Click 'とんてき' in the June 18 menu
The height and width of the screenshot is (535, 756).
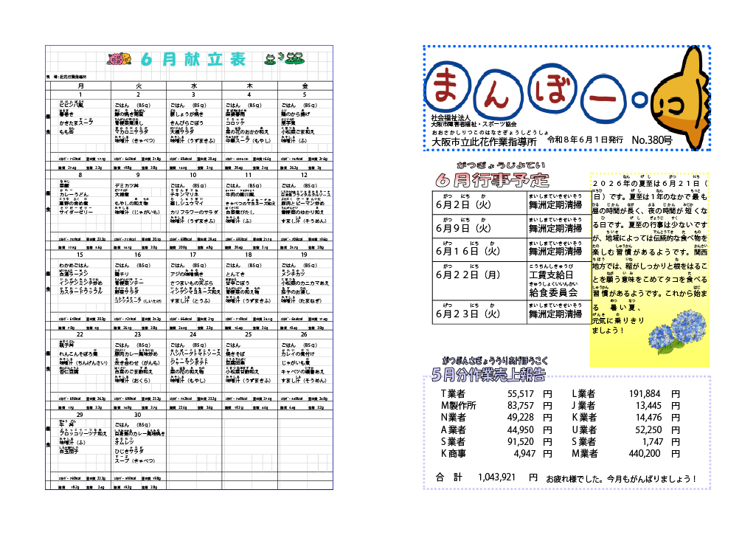[x=235, y=274]
